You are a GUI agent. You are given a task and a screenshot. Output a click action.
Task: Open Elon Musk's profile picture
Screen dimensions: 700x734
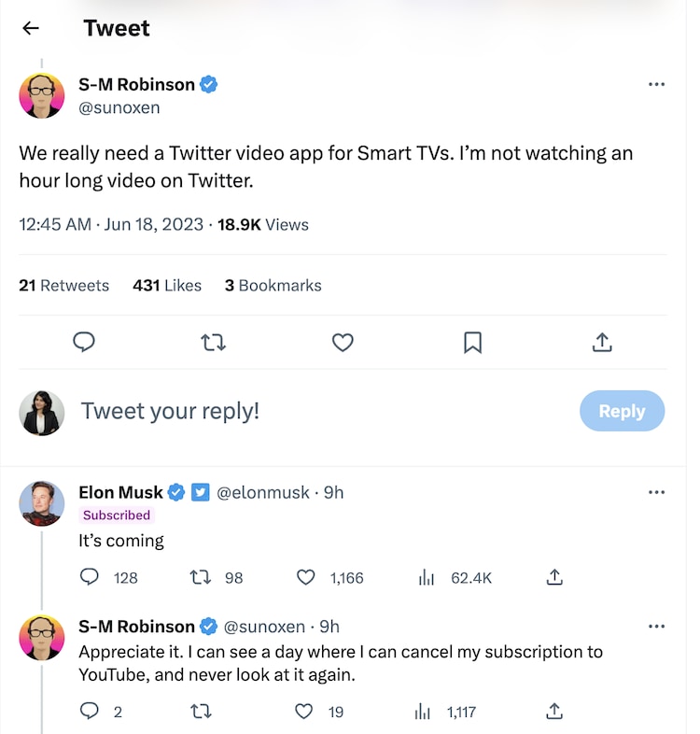[x=42, y=504]
